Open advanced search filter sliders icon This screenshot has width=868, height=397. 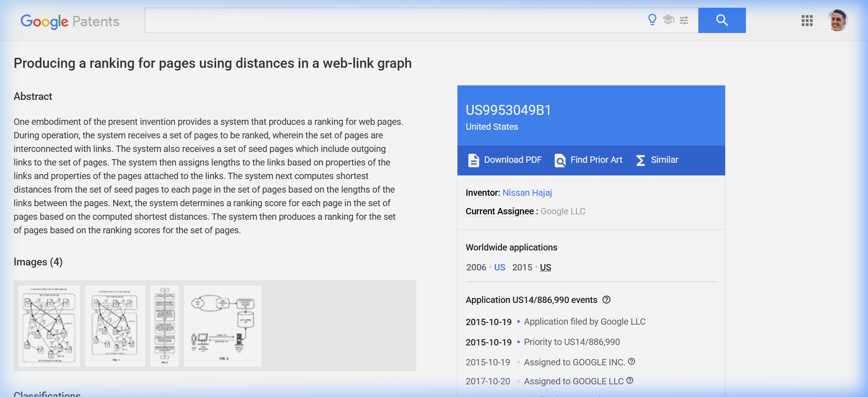[x=684, y=20]
